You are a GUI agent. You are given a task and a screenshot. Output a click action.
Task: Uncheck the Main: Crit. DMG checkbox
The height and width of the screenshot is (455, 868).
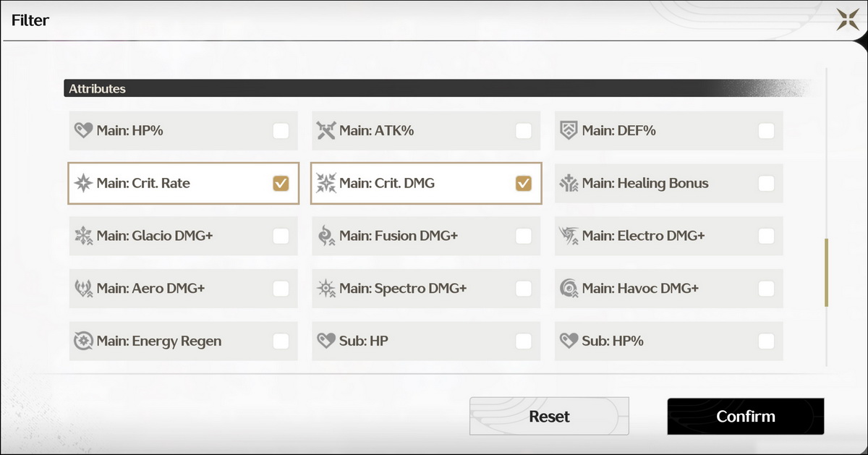click(x=523, y=184)
